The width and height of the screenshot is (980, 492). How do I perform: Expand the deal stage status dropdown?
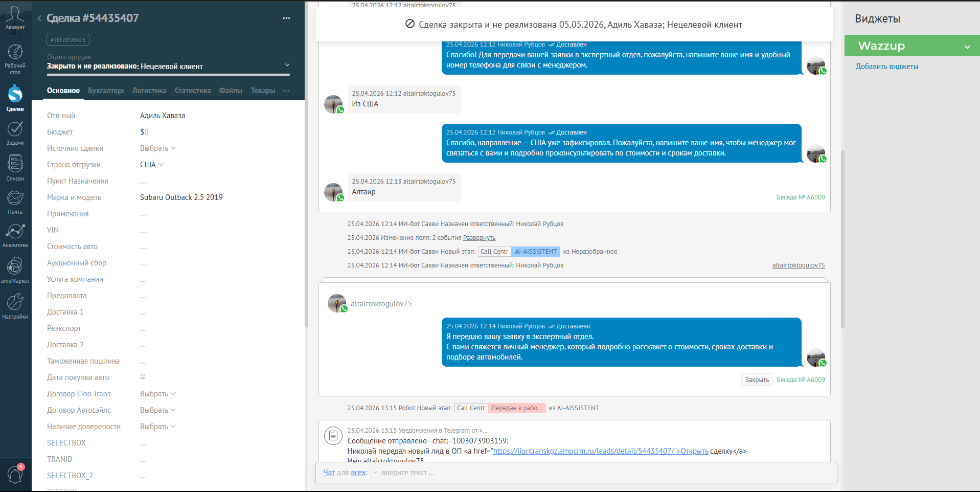pyautogui.click(x=287, y=65)
